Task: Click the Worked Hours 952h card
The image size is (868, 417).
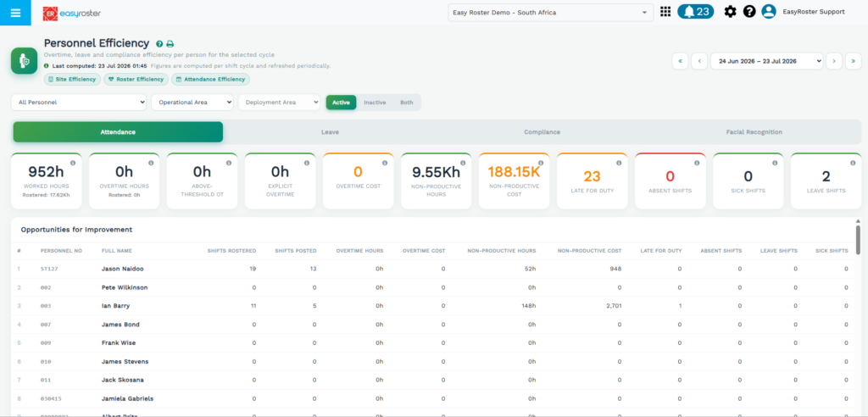Action: (x=46, y=181)
